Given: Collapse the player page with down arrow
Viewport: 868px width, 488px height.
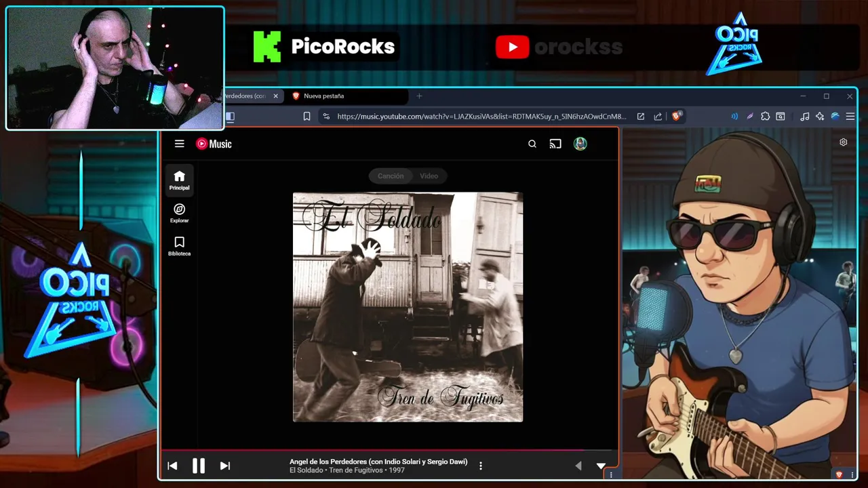Looking at the screenshot, I should pyautogui.click(x=601, y=466).
